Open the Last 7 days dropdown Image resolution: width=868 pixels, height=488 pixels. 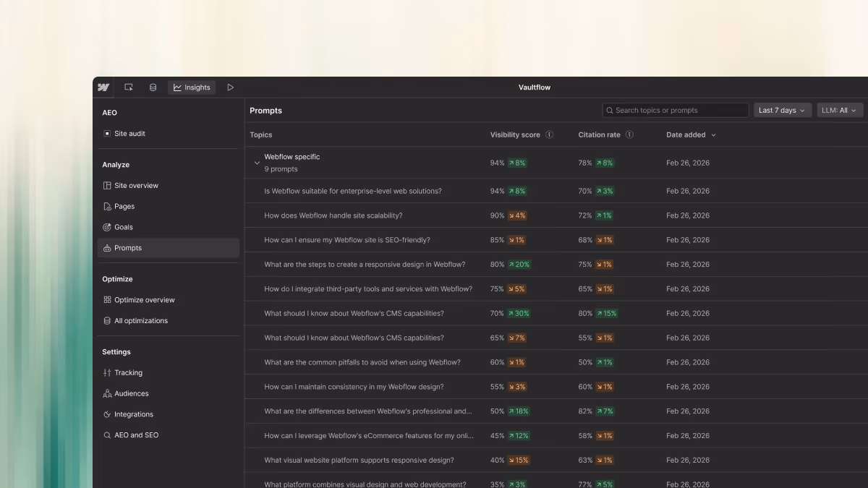click(783, 111)
